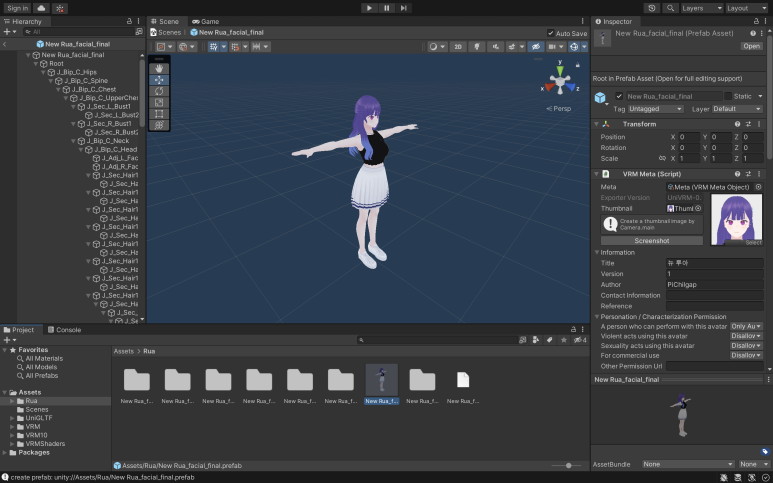Switch to the Scene tab
The height and width of the screenshot is (483, 773).
pyautogui.click(x=165, y=21)
